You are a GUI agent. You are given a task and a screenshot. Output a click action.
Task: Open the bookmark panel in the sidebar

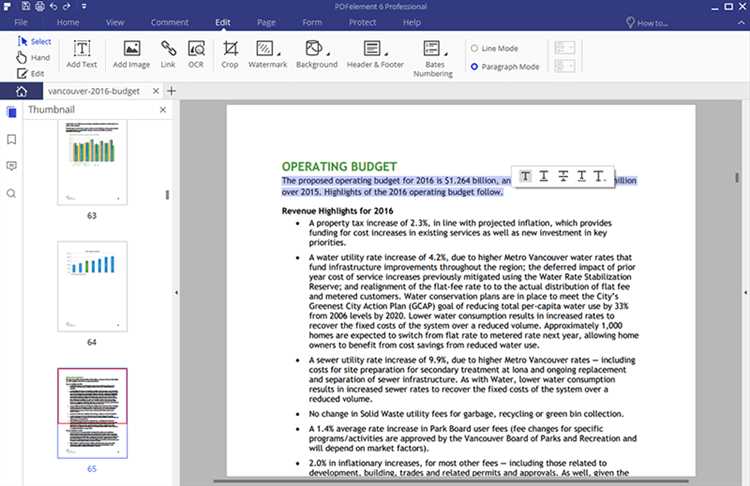click(x=11, y=139)
